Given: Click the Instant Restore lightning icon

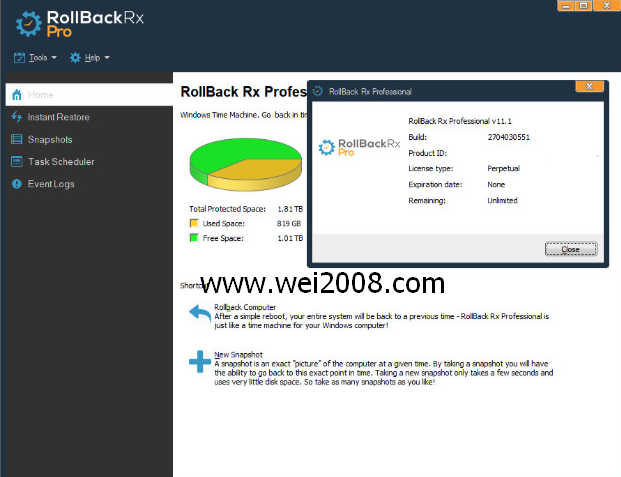Looking at the screenshot, I should [17, 117].
